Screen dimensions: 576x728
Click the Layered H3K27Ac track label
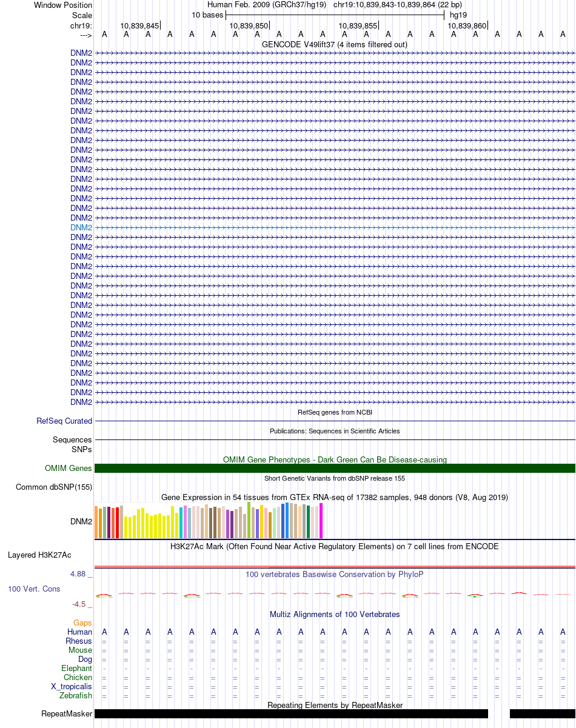pyautogui.click(x=39, y=555)
